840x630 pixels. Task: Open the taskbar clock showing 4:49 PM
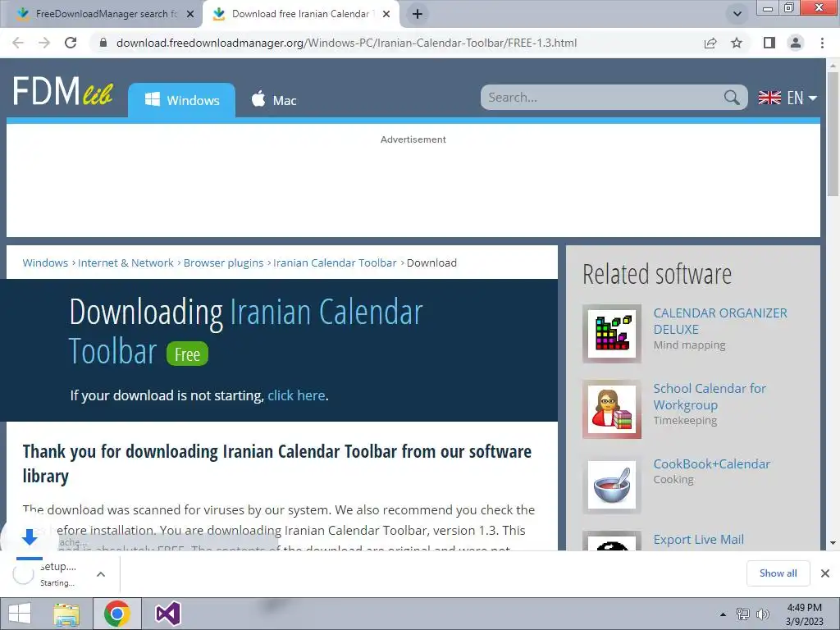coord(804,614)
